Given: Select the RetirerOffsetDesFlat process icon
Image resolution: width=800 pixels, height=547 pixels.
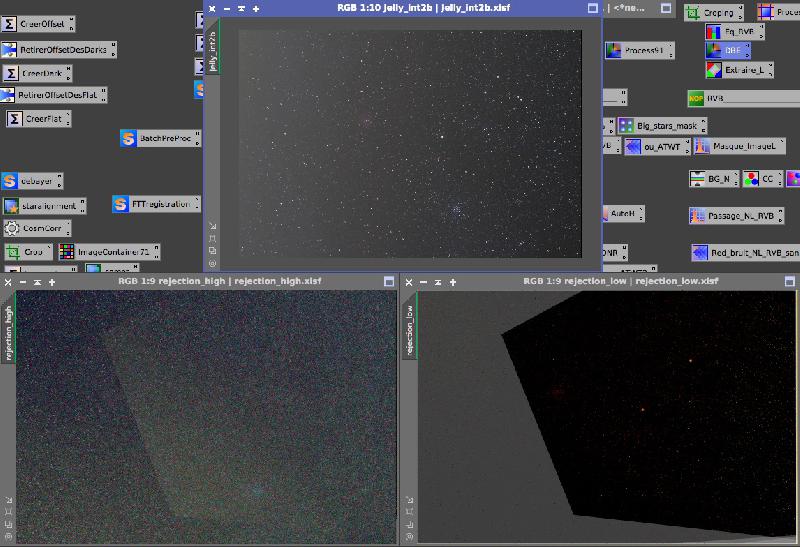Looking at the screenshot, I should coord(54,95).
